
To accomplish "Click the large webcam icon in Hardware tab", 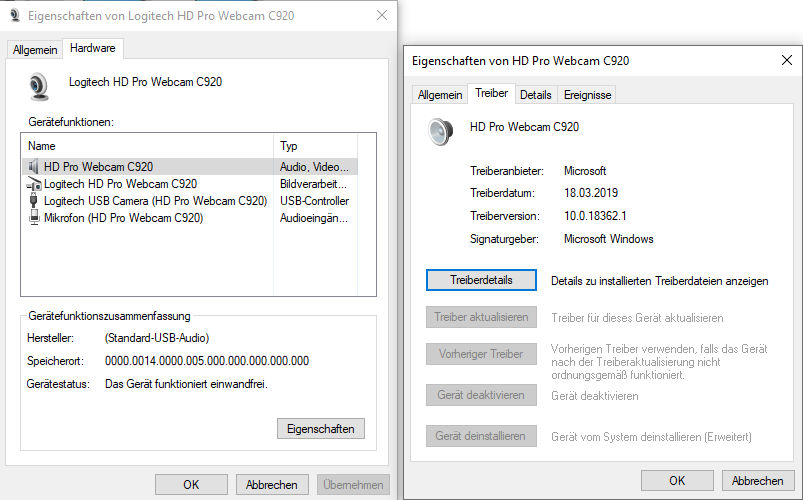I will pyautogui.click(x=39, y=87).
